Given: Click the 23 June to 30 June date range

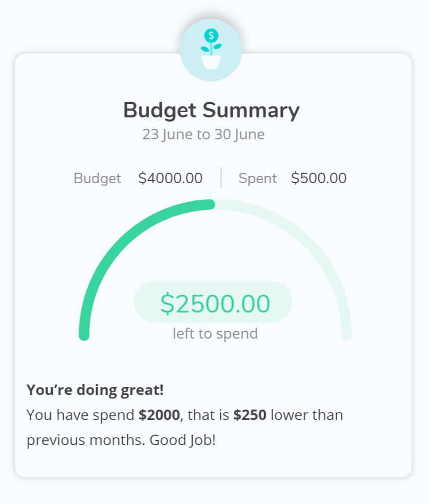Looking at the screenshot, I should (x=204, y=135).
